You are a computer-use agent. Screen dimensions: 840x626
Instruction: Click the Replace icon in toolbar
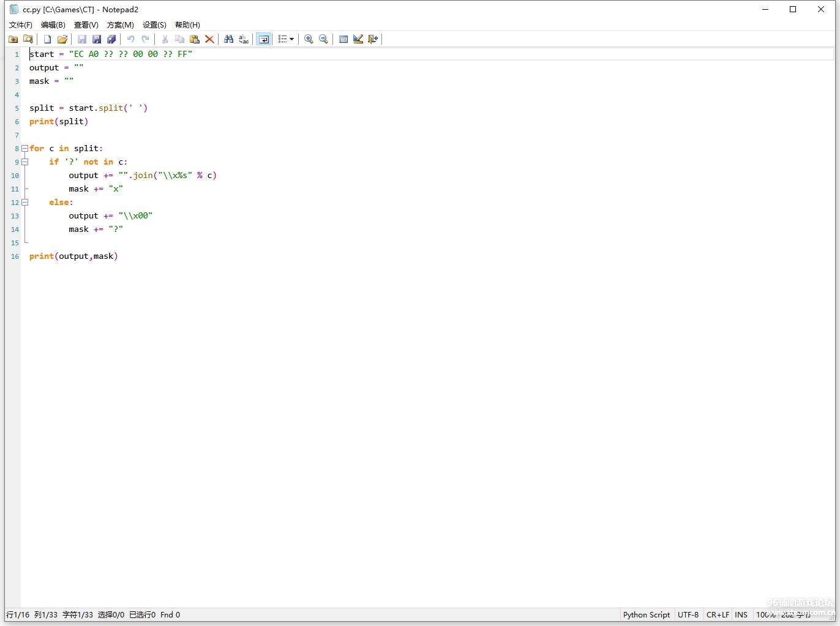tap(244, 39)
